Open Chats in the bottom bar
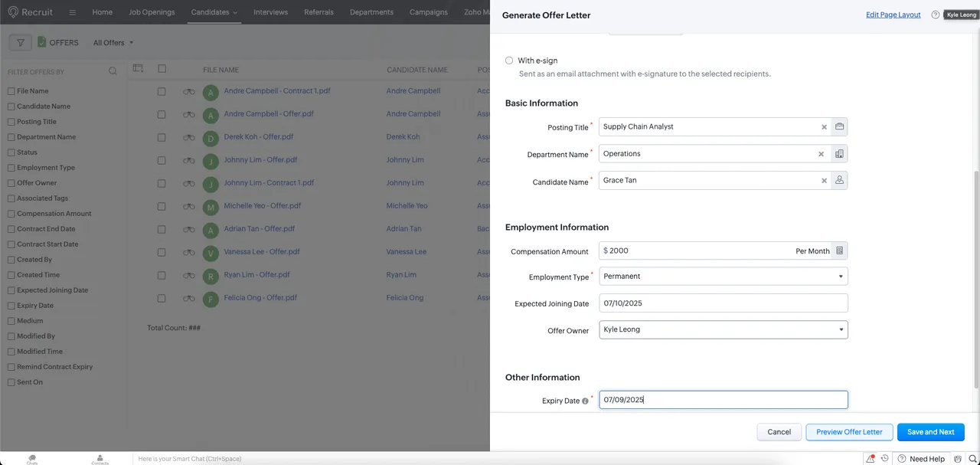Screen dimensions: 980x465 coord(32,459)
